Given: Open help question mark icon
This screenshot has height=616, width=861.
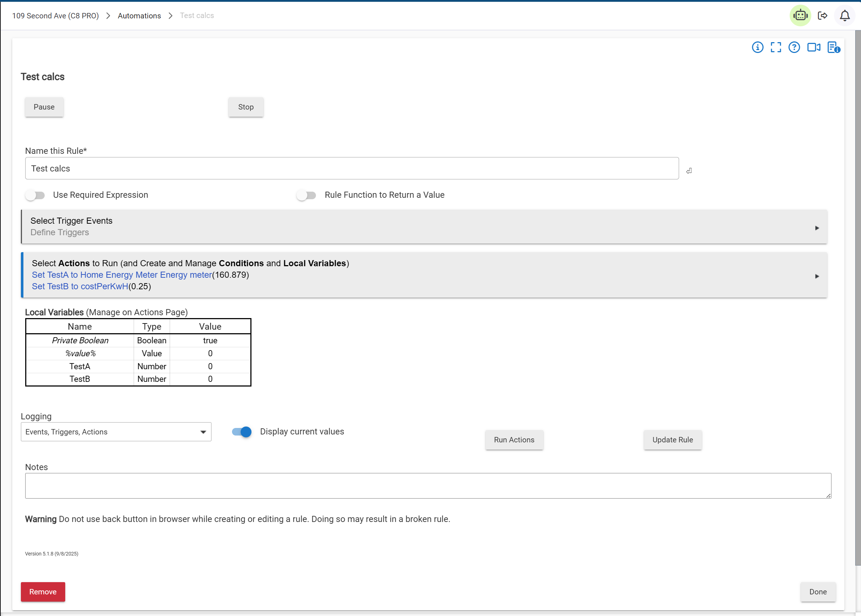Looking at the screenshot, I should pos(794,48).
